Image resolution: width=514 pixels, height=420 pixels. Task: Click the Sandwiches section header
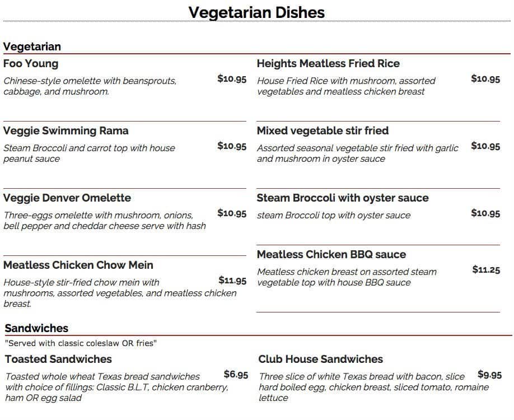pyautogui.click(x=37, y=328)
